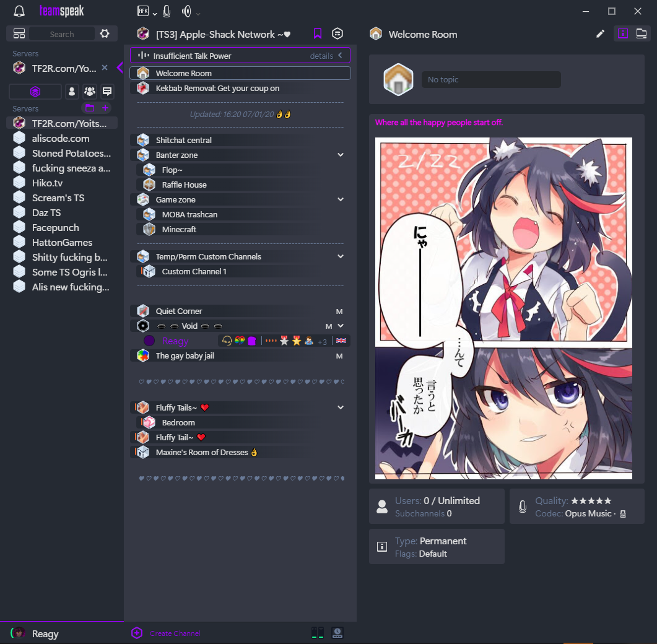657x644 pixels.
Task: Select the connected TF2R.com/Yo... server tab
Action: (x=62, y=68)
